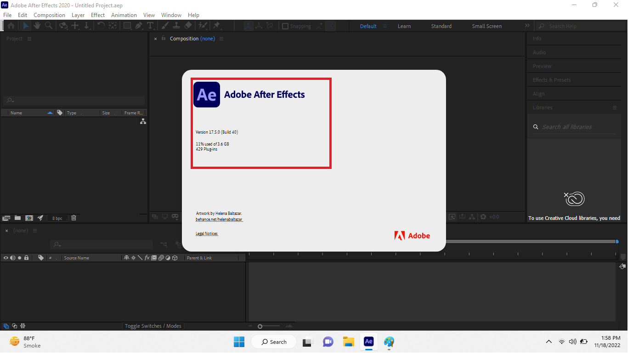The height and width of the screenshot is (359, 644).
Task: Click Interpret Footage icon in Project panel
Action: 6,218
